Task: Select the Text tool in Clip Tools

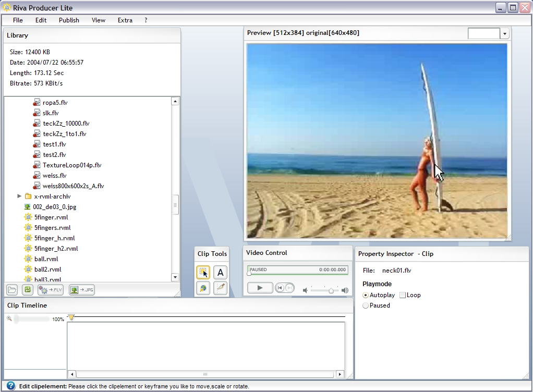Action: click(x=220, y=272)
